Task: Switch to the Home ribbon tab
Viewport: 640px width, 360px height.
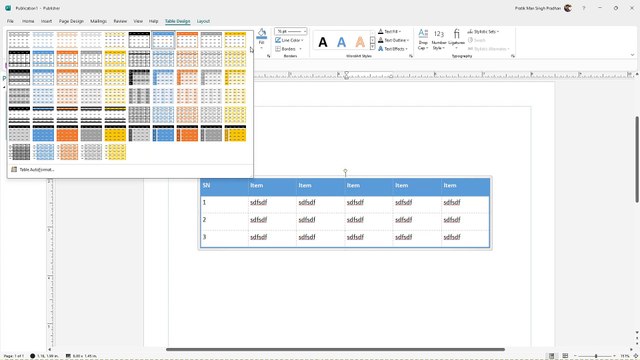Action: (28, 21)
